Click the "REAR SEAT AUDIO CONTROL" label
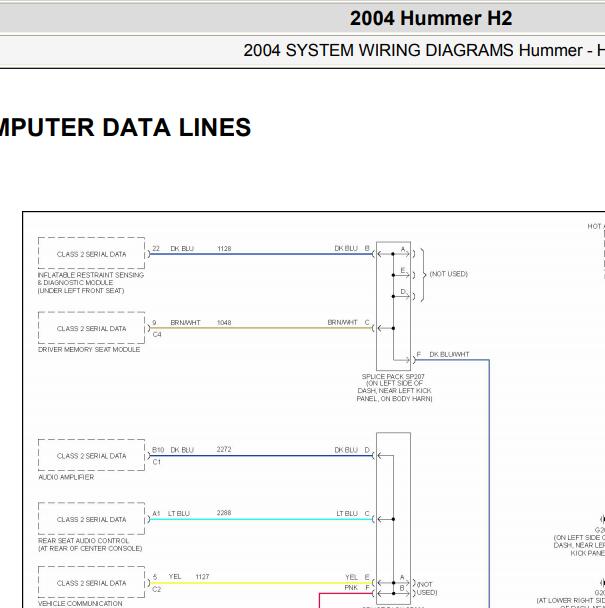Image resolution: width=605 pixels, height=608 pixels. [x=83, y=541]
